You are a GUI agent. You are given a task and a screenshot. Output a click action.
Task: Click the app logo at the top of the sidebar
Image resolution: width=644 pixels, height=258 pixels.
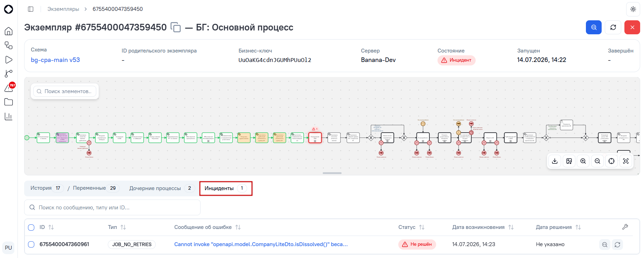pyautogui.click(x=9, y=9)
